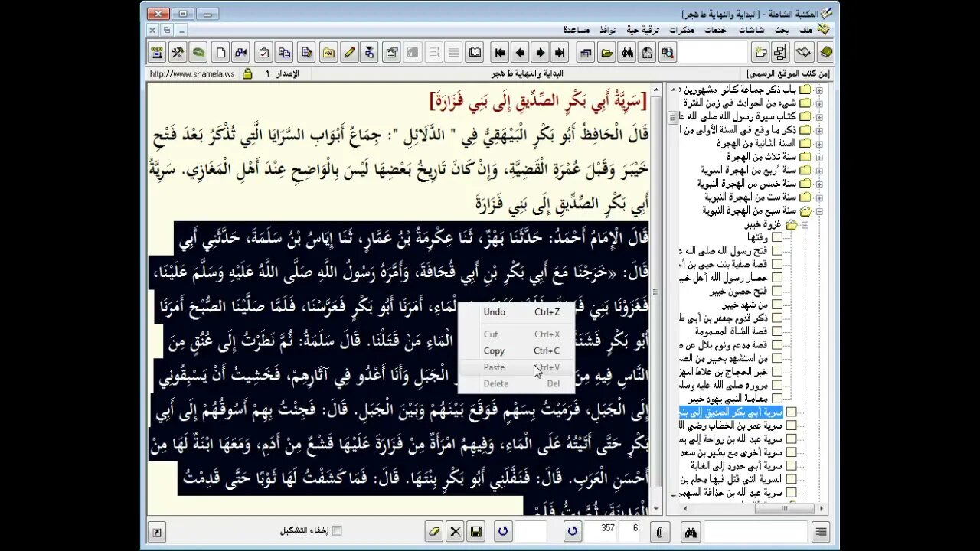This screenshot has height=551, width=980.
Task: Open the مساعدة menu
Action: 576,30
